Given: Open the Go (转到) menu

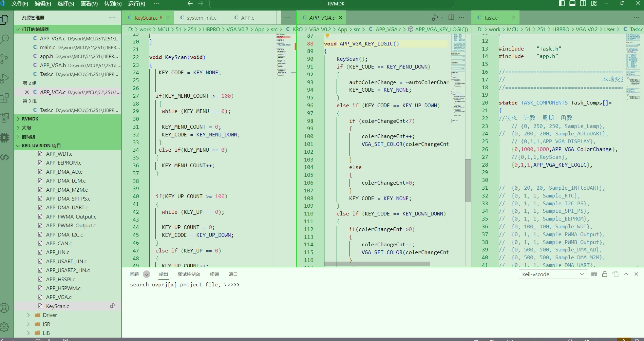Looking at the screenshot, I should coord(113,3).
